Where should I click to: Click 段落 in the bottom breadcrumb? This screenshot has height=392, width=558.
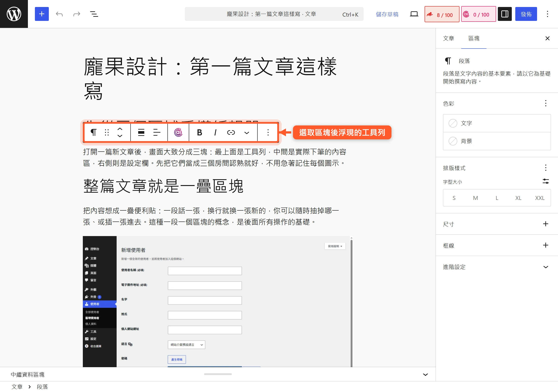coord(42,387)
